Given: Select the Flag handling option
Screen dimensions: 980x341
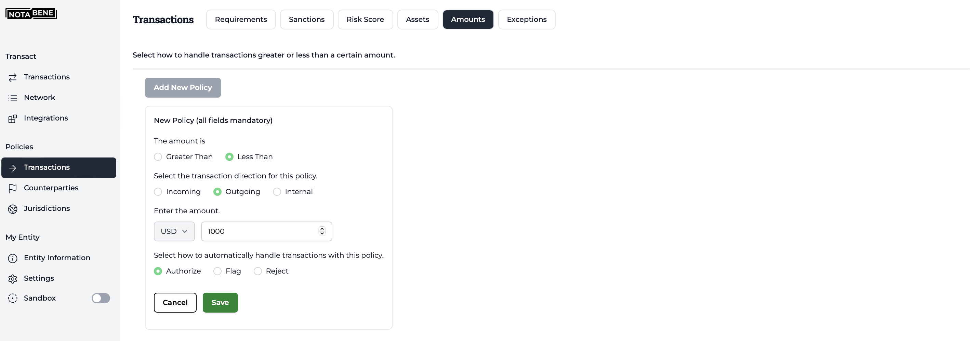Looking at the screenshot, I should pyautogui.click(x=217, y=271).
